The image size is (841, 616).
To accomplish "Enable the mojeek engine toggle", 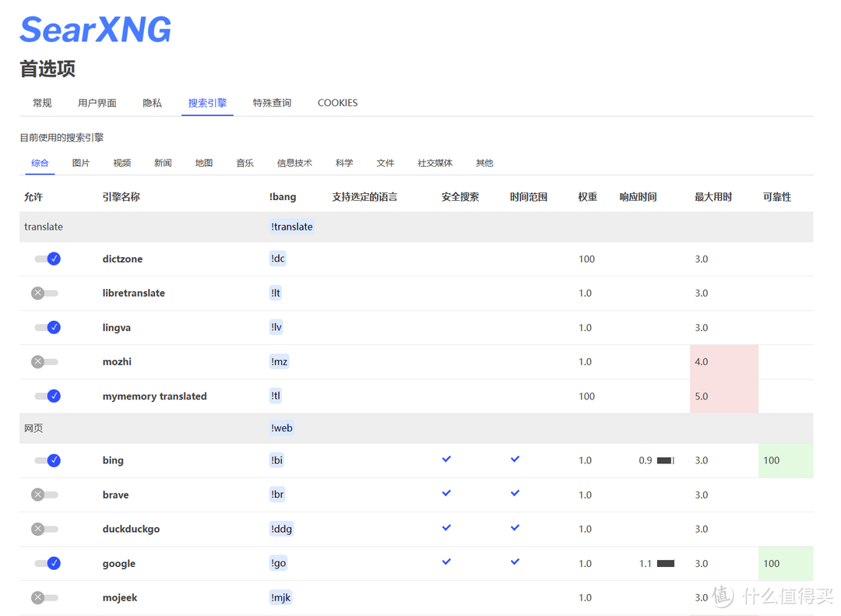I will [x=45, y=598].
